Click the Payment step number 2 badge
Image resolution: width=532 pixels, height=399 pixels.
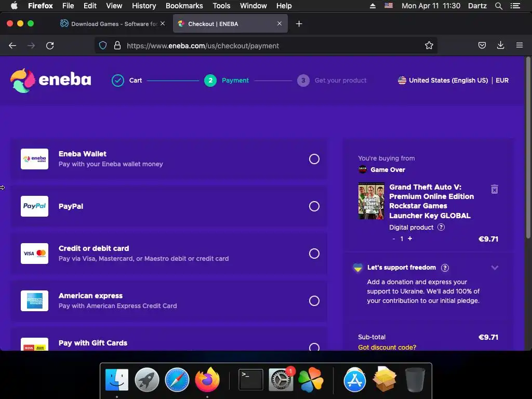pyautogui.click(x=210, y=81)
